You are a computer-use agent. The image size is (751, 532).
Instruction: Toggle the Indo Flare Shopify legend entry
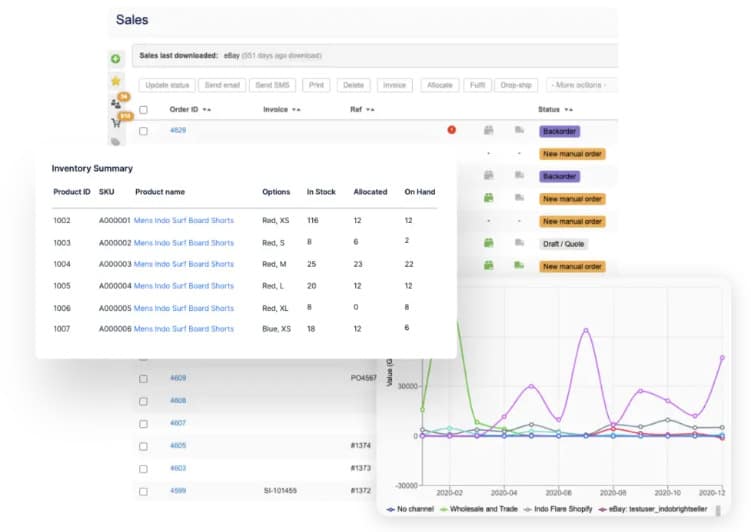point(558,509)
